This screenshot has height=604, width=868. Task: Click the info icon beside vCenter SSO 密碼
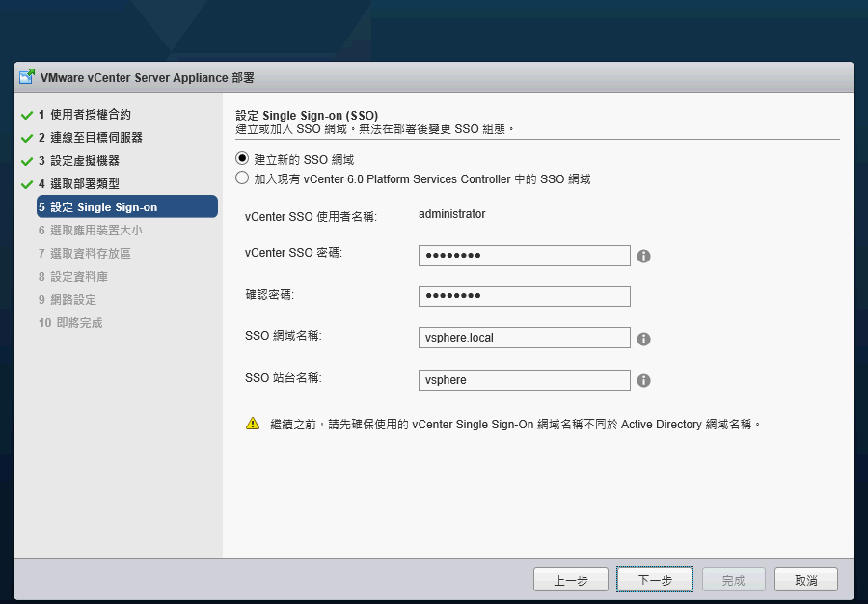pos(643,256)
